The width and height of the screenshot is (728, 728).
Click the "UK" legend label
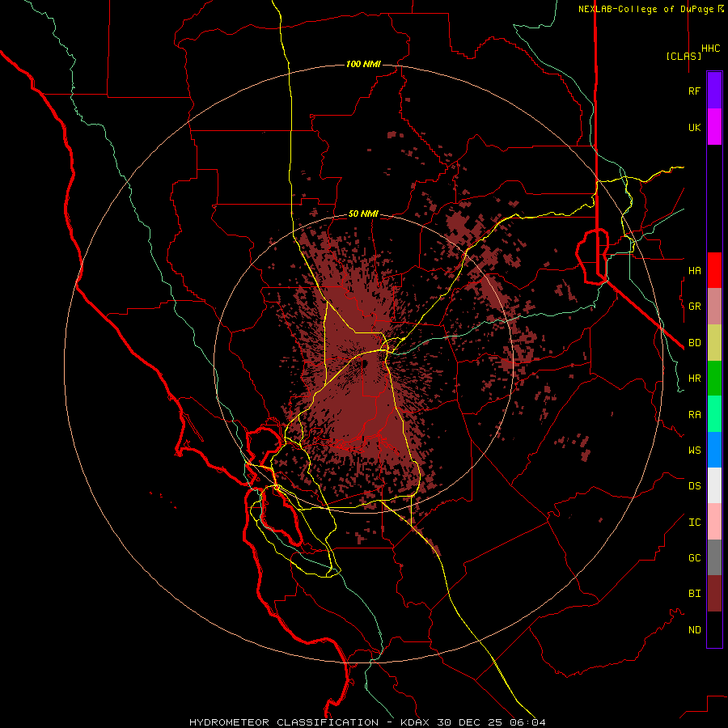click(694, 128)
